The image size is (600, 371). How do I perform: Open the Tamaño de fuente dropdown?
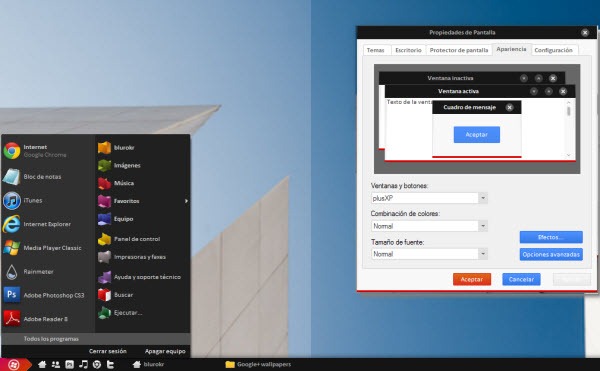(x=483, y=254)
